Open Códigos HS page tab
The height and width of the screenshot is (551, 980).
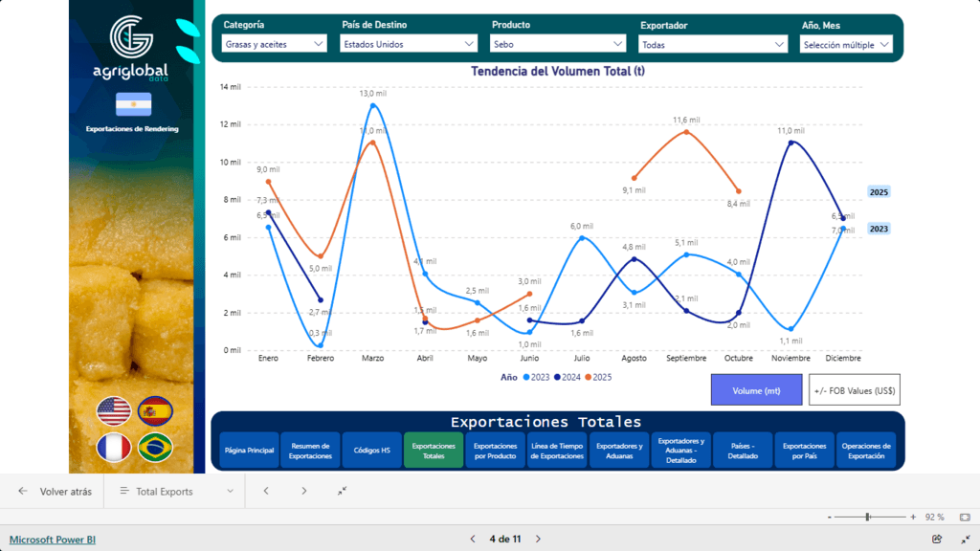tap(371, 451)
